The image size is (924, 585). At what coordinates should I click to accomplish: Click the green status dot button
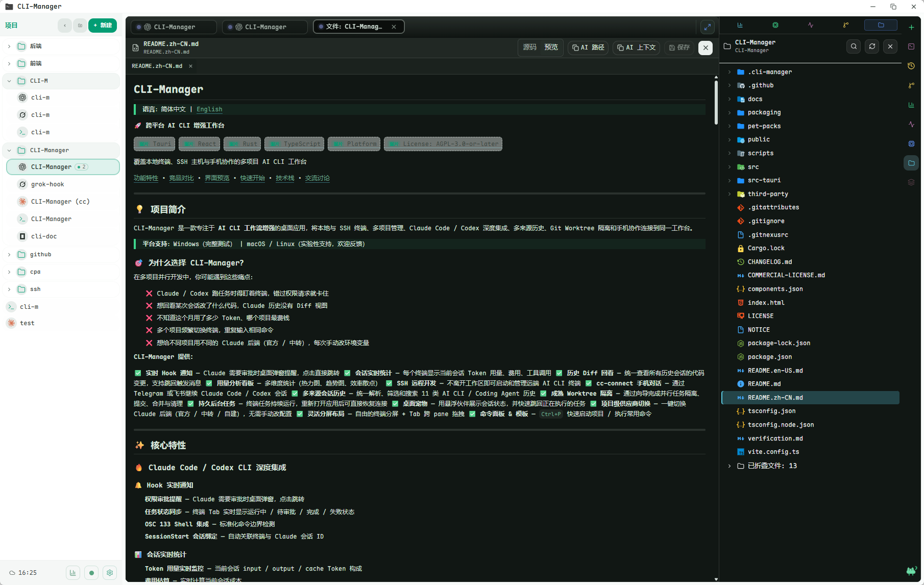(x=91, y=573)
